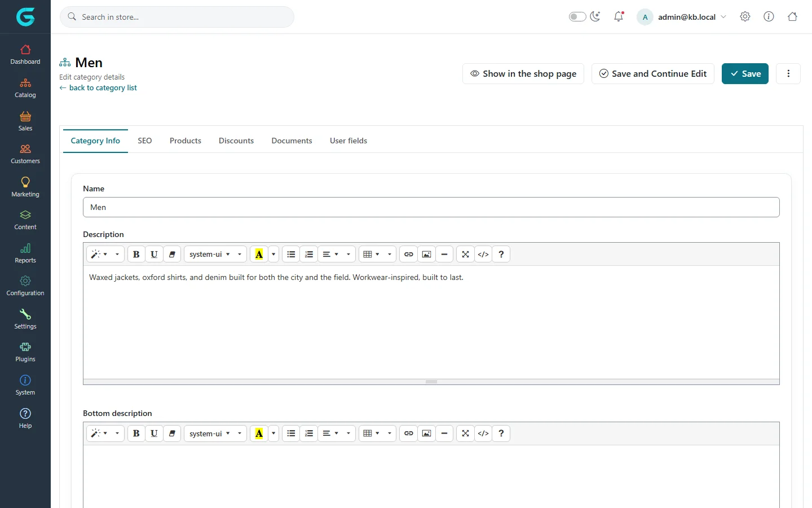Insert picture in Description editor
Screen dimensions: 812x508
tap(427, 254)
